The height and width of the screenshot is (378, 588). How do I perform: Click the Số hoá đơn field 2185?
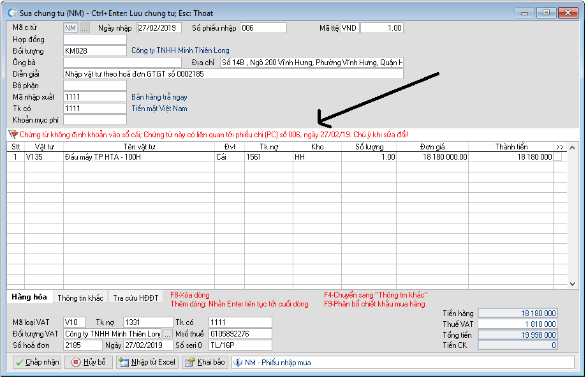[82, 345]
